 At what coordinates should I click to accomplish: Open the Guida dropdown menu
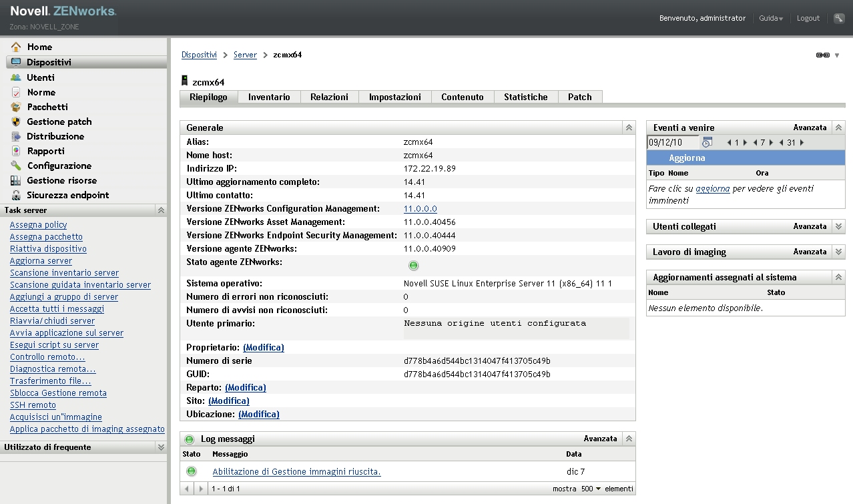[771, 19]
